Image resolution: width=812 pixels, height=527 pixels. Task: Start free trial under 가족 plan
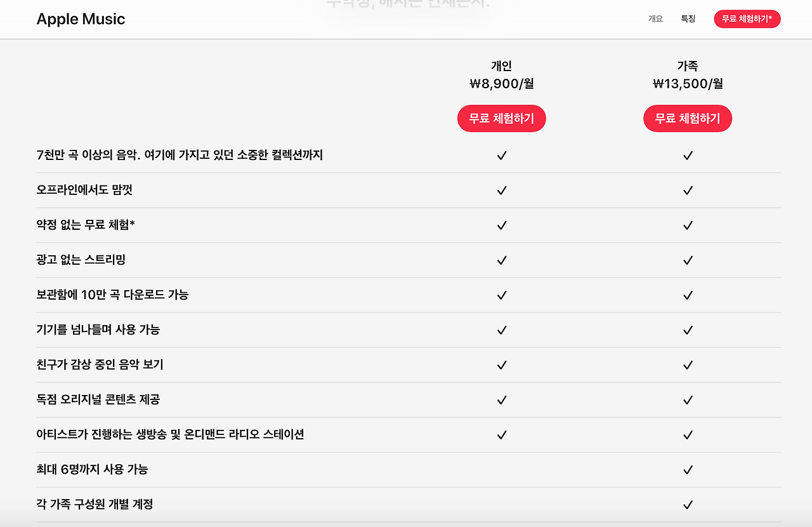coord(688,119)
